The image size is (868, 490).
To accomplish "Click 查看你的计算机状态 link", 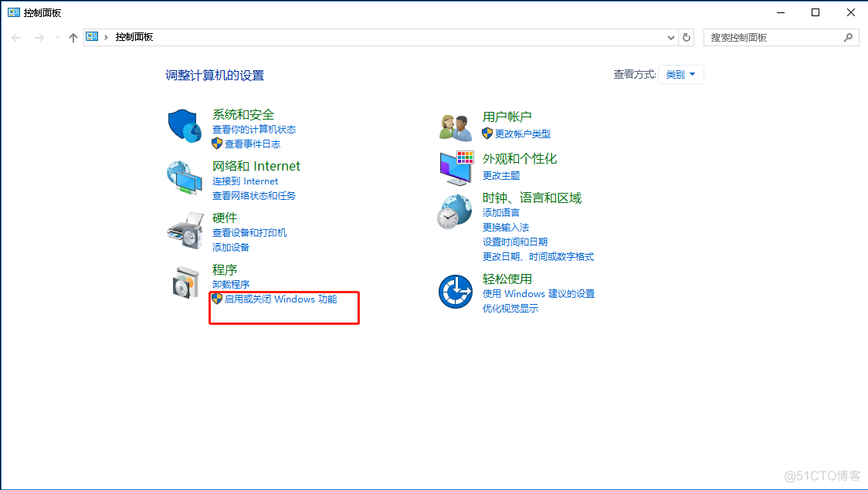I will 254,130.
